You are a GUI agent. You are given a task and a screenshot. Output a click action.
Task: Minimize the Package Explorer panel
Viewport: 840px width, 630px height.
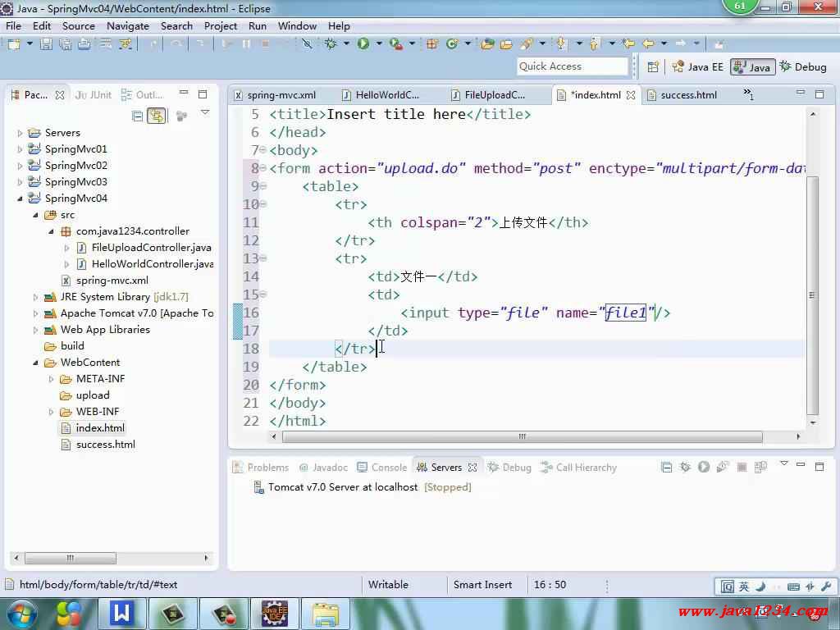[x=184, y=94]
